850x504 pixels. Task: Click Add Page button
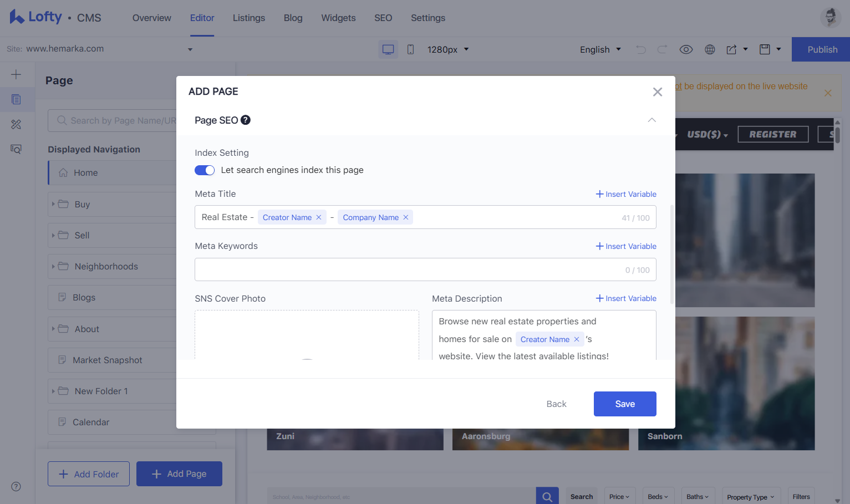coord(179,474)
